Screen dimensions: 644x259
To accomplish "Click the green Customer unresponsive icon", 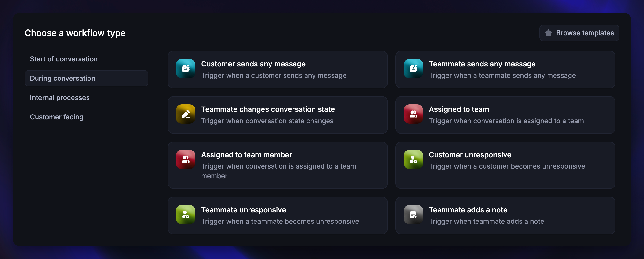I will click(x=413, y=160).
